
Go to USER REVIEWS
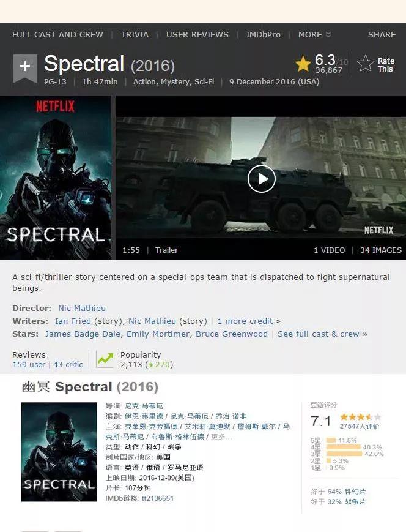[197, 35]
